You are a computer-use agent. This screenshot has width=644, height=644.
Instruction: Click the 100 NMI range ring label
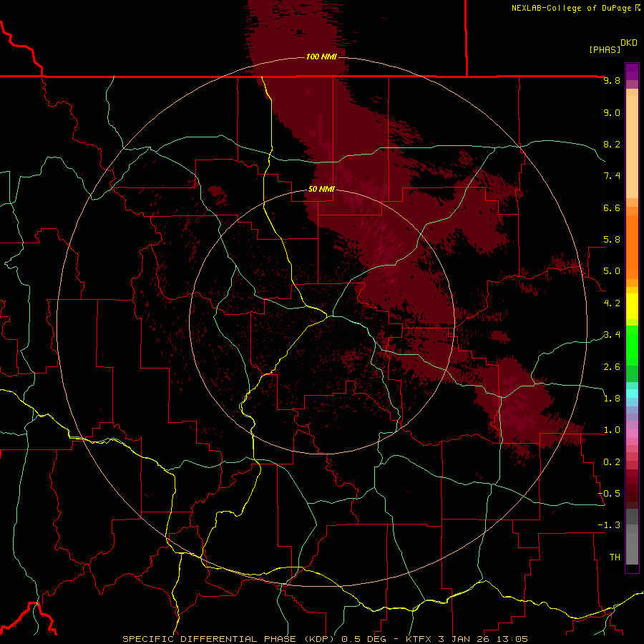(x=321, y=57)
